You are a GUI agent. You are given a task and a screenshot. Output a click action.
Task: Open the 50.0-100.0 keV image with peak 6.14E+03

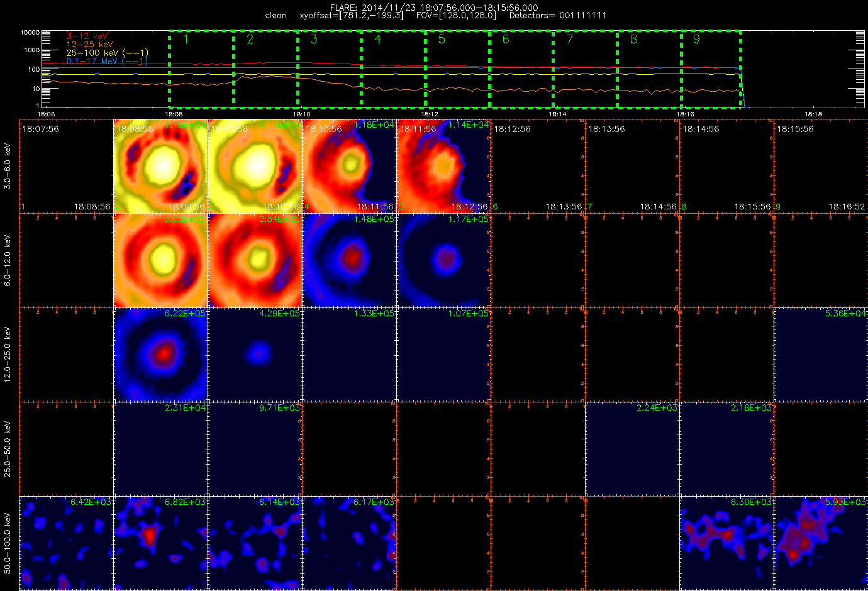click(255, 543)
